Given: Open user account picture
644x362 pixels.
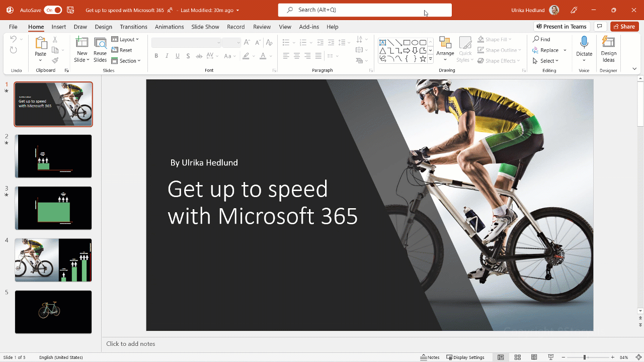Looking at the screenshot, I should (554, 10).
